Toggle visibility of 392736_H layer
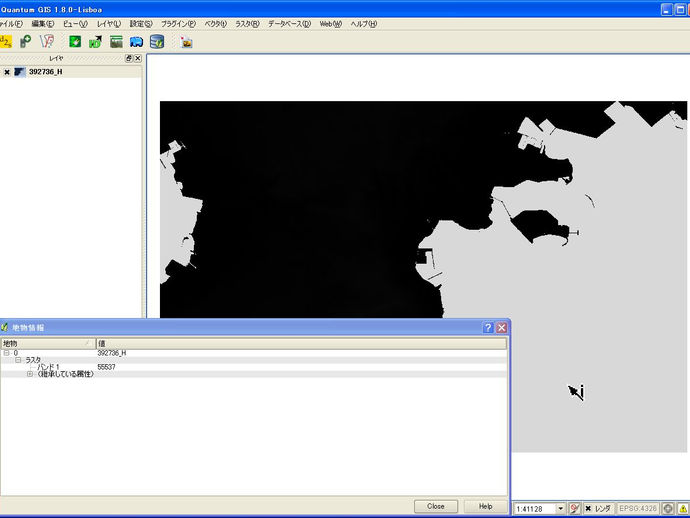This screenshot has width=690, height=518. click(x=7, y=72)
